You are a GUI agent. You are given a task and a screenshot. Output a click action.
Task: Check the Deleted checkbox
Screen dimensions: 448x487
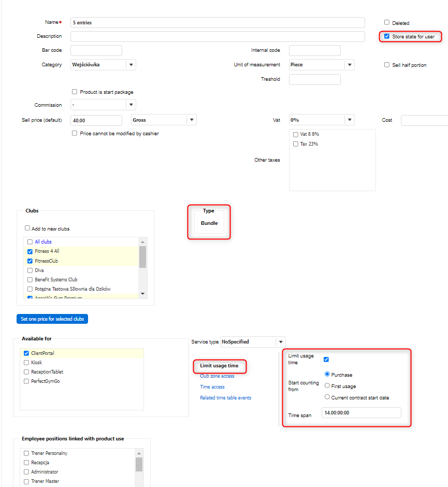pos(387,23)
